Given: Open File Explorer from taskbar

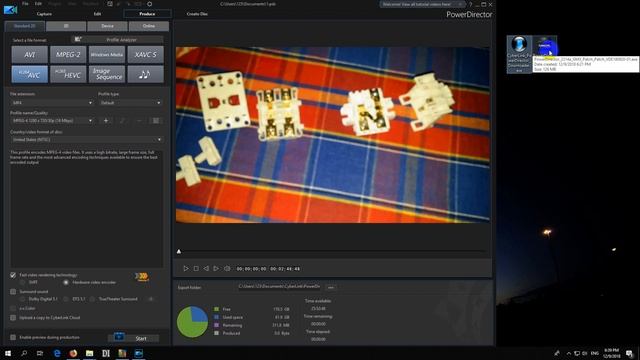Looking at the screenshot, I should [x=89, y=353].
